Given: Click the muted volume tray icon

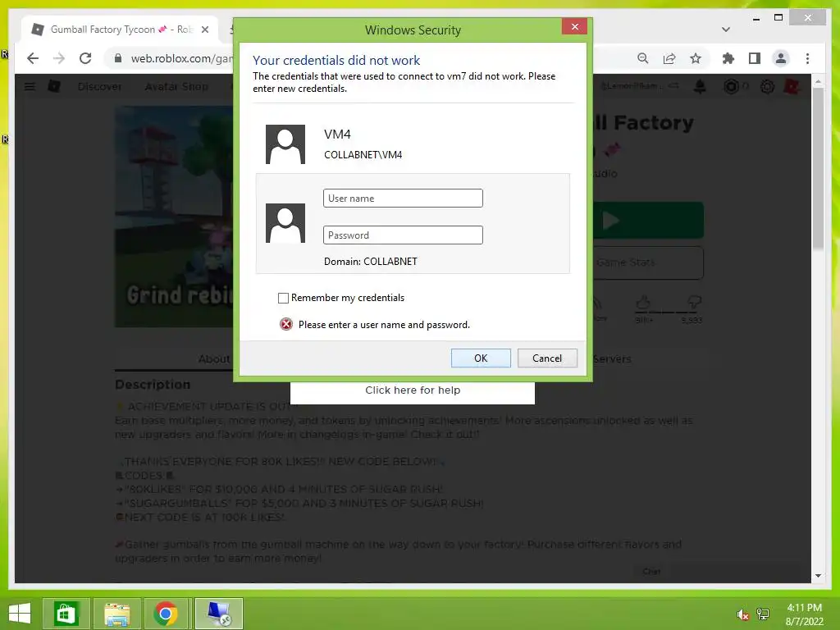Looking at the screenshot, I should [742, 614].
